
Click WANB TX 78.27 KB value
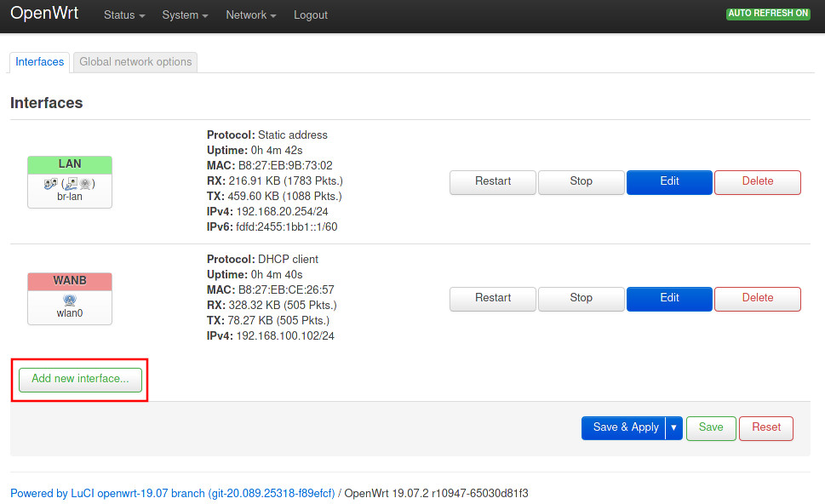pos(279,320)
